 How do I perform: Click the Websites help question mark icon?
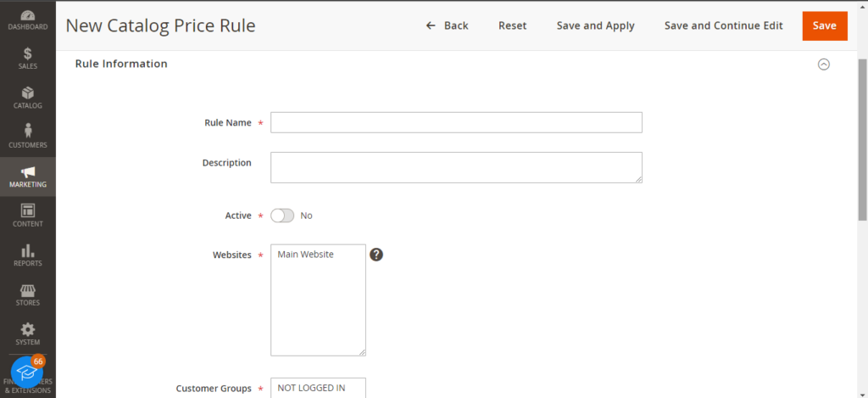click(x=376, y=255)
